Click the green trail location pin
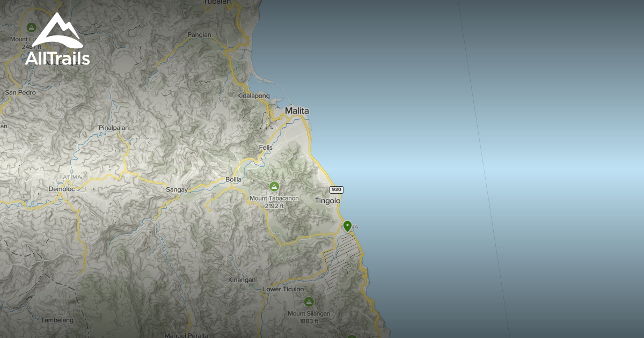Viewport: 644px width, 338px height. click(x=348, y=226)
